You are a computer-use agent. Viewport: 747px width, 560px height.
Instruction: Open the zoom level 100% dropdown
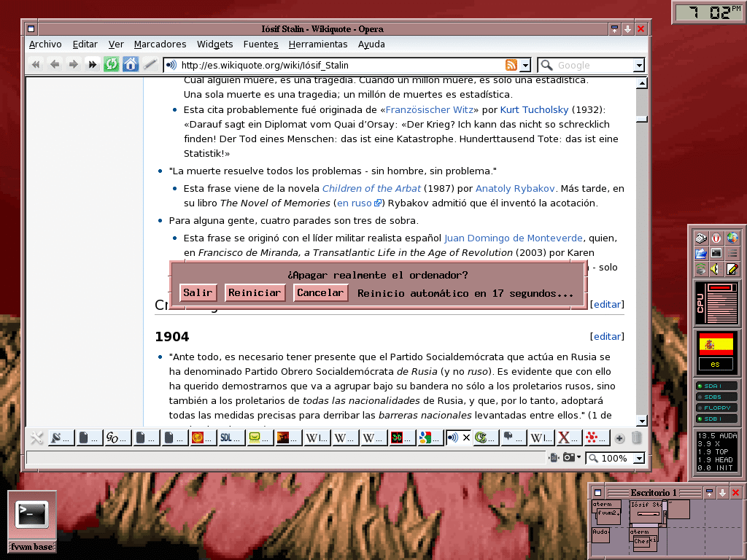point(639,458)
